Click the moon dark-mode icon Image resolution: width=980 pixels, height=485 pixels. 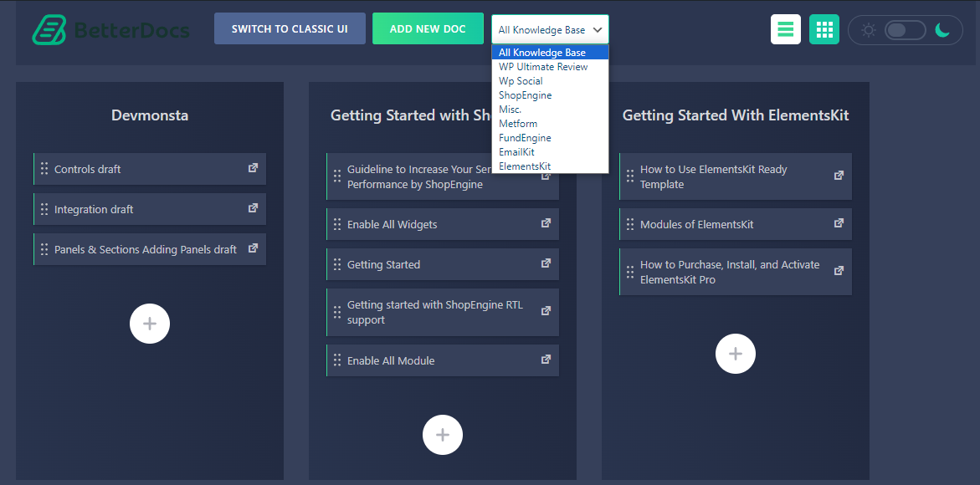pyautogui.click(x=942, y=29)
